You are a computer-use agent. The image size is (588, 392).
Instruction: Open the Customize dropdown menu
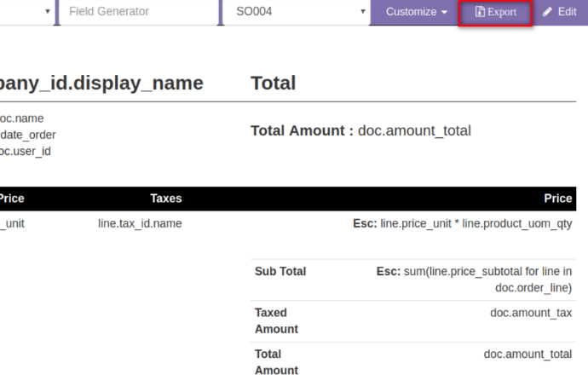[x=416, y=12]
